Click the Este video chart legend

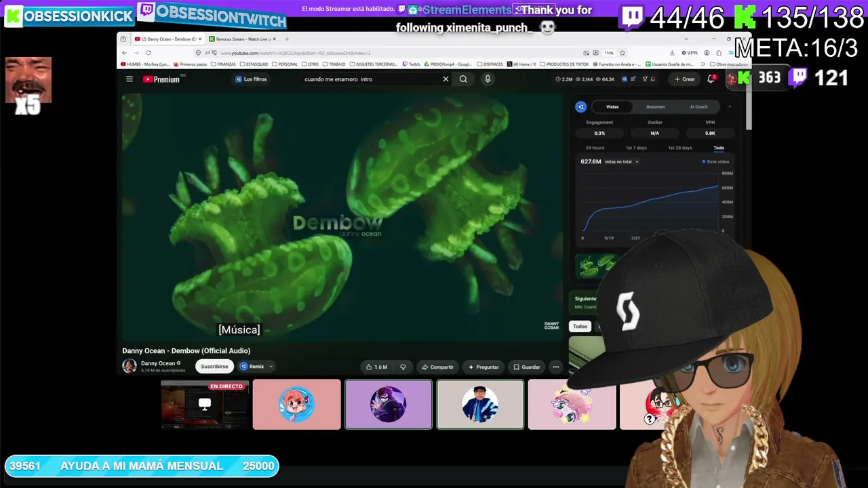(x=716, y=162)
